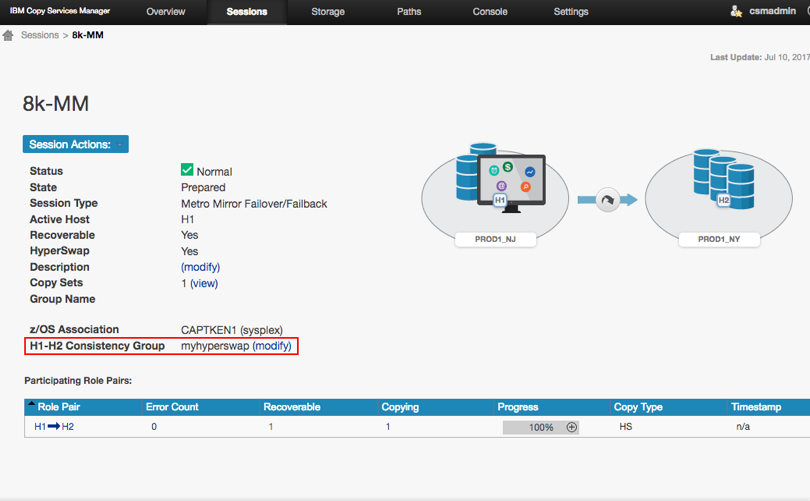Expand progress details with plus icon
Viewport: 810px width, 501px height.
571,427
